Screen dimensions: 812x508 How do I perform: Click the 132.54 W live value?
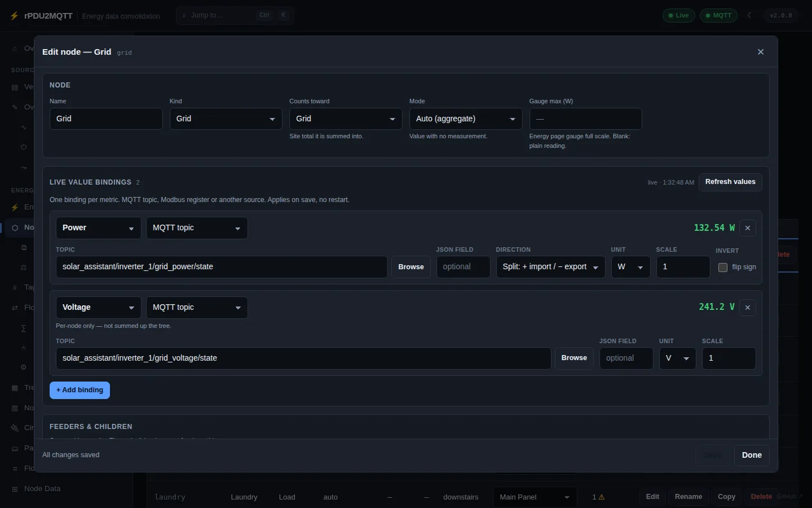click(714, 228)
